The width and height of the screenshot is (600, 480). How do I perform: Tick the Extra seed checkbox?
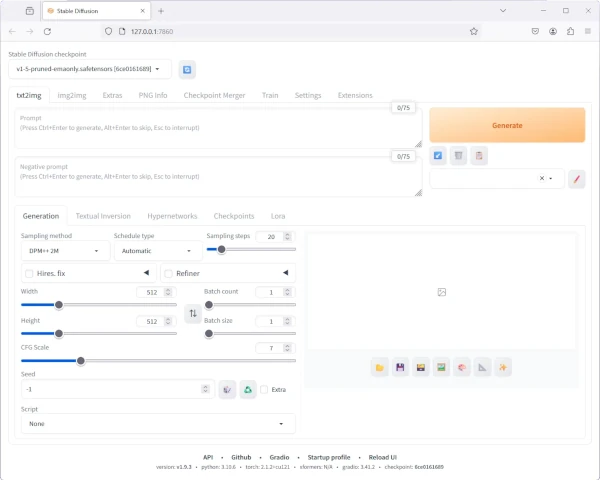click(x=264, y=390)
